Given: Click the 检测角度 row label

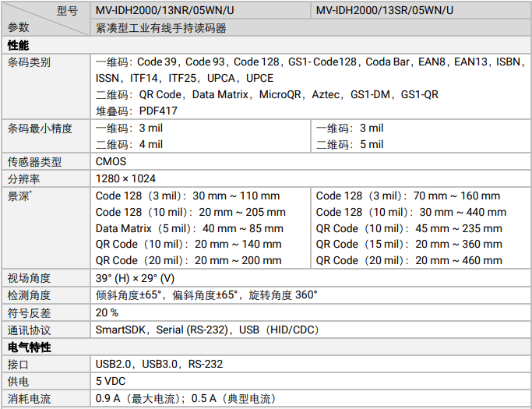Looking at the screenshot, I should pos(30,295).
